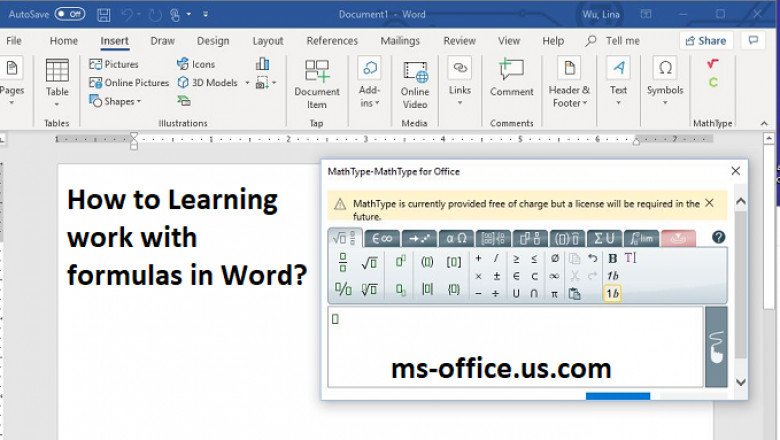The width and height of the screenshot is (780, 440).
Task: Insert Online Video
Action: point(415,85)
